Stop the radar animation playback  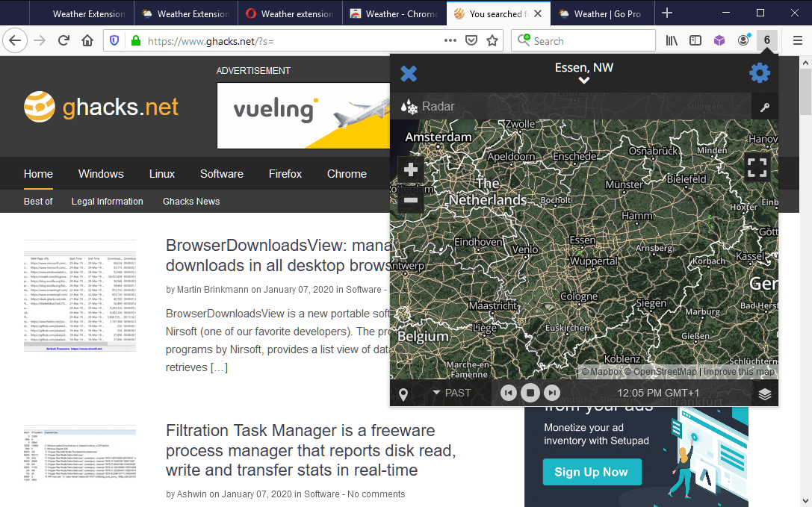(530, 393)
